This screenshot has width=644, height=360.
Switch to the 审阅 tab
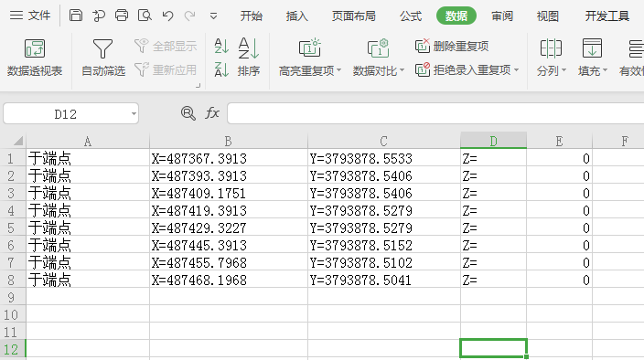pyautogui.click(x=502, y=16)
